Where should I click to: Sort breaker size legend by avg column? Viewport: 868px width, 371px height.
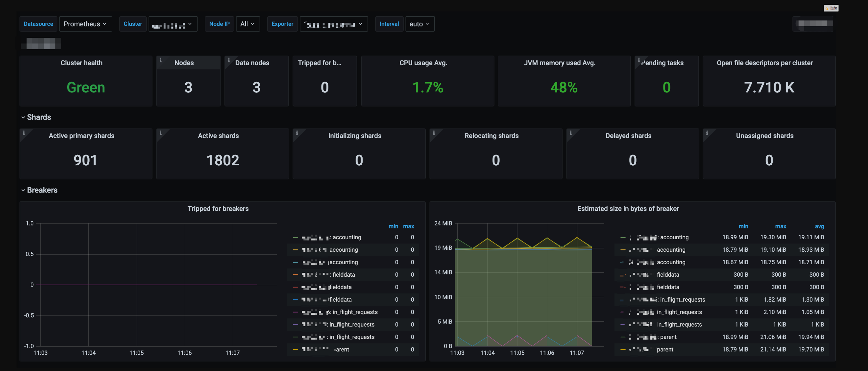coord(819,226)
